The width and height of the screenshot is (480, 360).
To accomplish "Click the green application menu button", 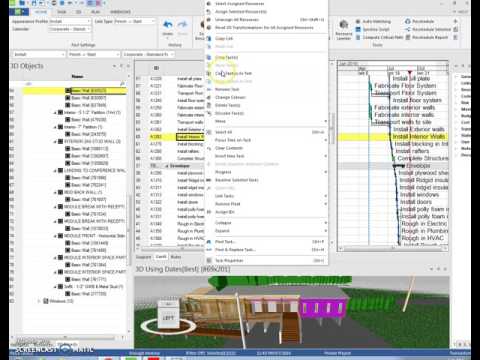I will pyautogui.click(x=19, y=12).
